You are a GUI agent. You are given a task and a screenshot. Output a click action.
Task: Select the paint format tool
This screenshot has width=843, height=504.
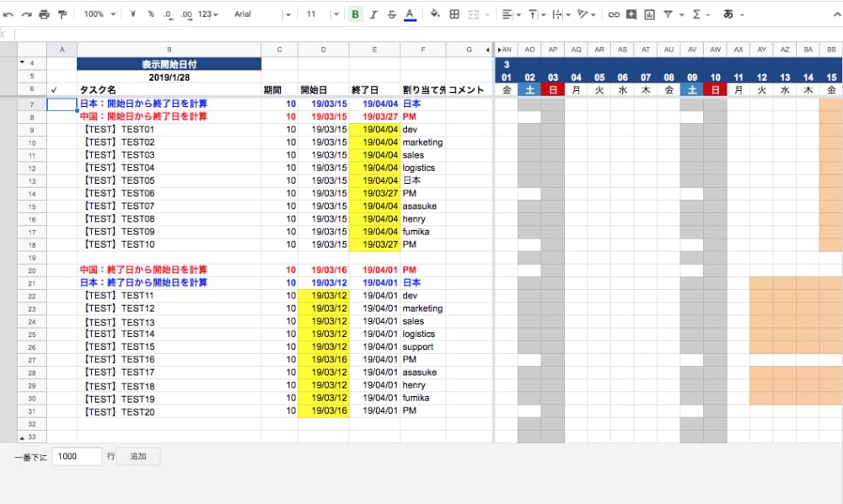62,14
